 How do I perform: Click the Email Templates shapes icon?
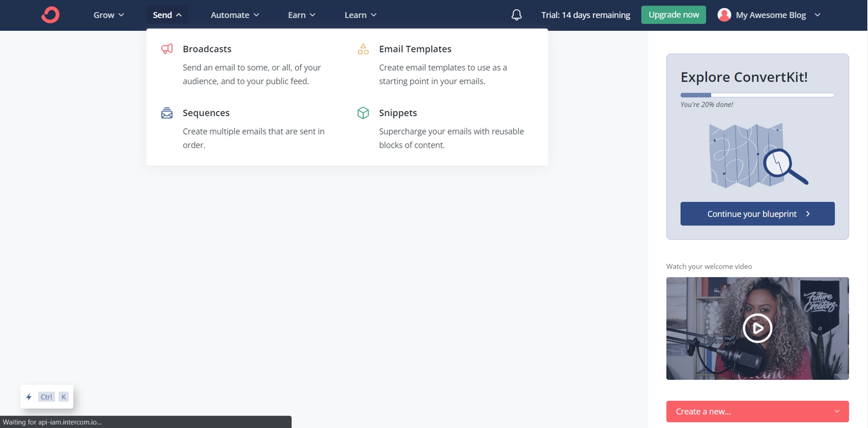[x=363, y=49]
